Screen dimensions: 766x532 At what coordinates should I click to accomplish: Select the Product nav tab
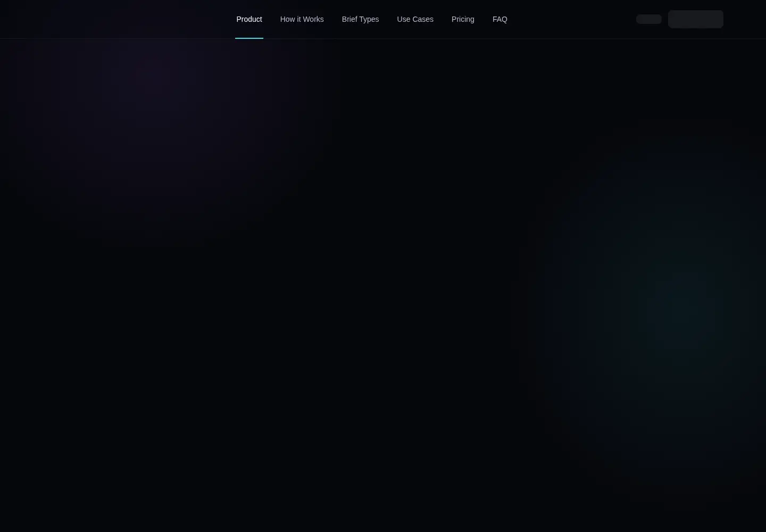pos(249,19)
